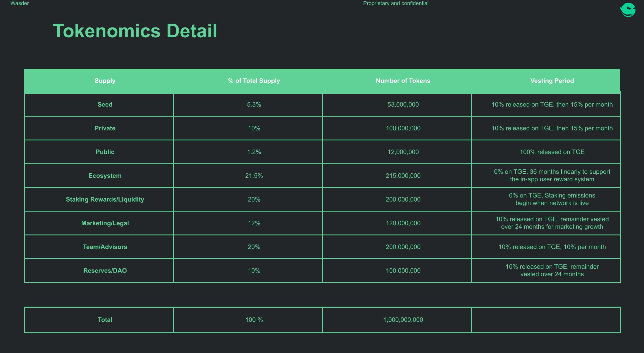Viewport: 644px width, 353px height.
Task: Click the Staking Rewards 20% cell
Action: point(254,199)
